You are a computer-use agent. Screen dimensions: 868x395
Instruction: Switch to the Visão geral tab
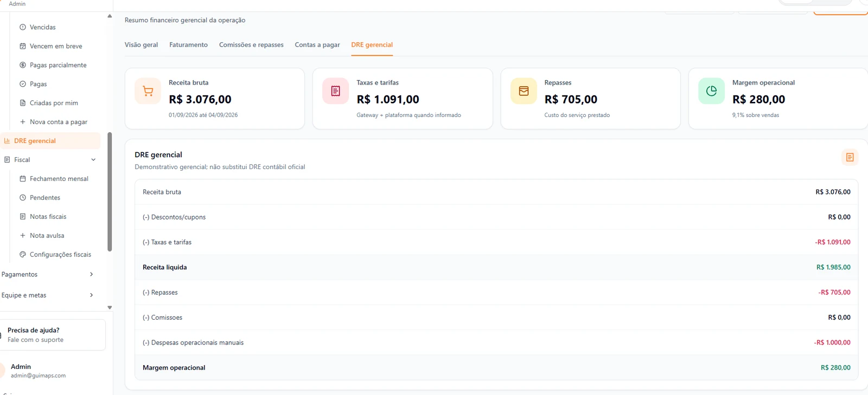pyautogui.click(x=142, y=45)
